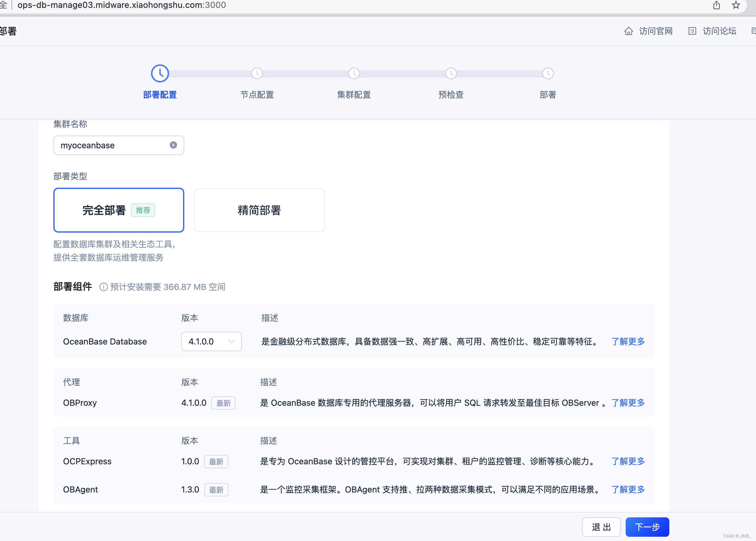The image size is (756, 541).
Task: Click 最新 tag beside OBProxy version
Action: 223,403
